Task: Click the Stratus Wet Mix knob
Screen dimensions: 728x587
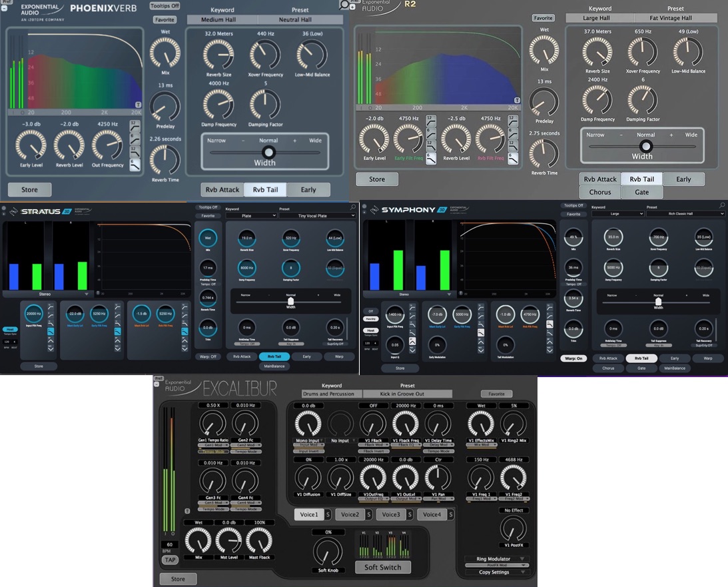Action: coord(208,238)
